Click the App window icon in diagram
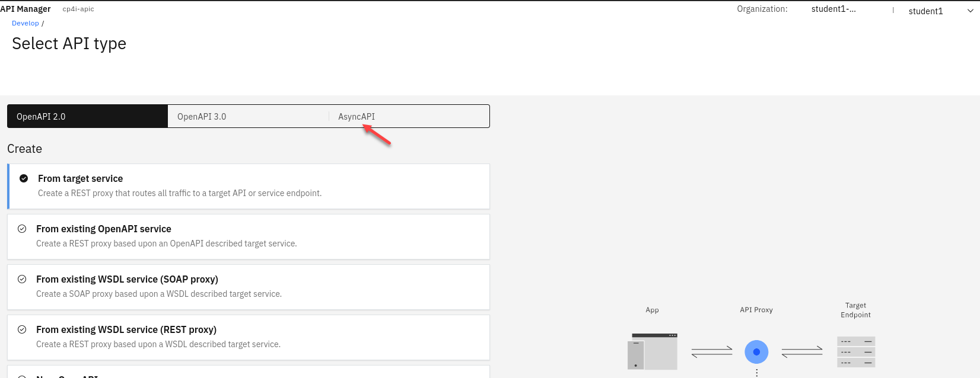The image size is (980, 378). [x=652, y=351]
